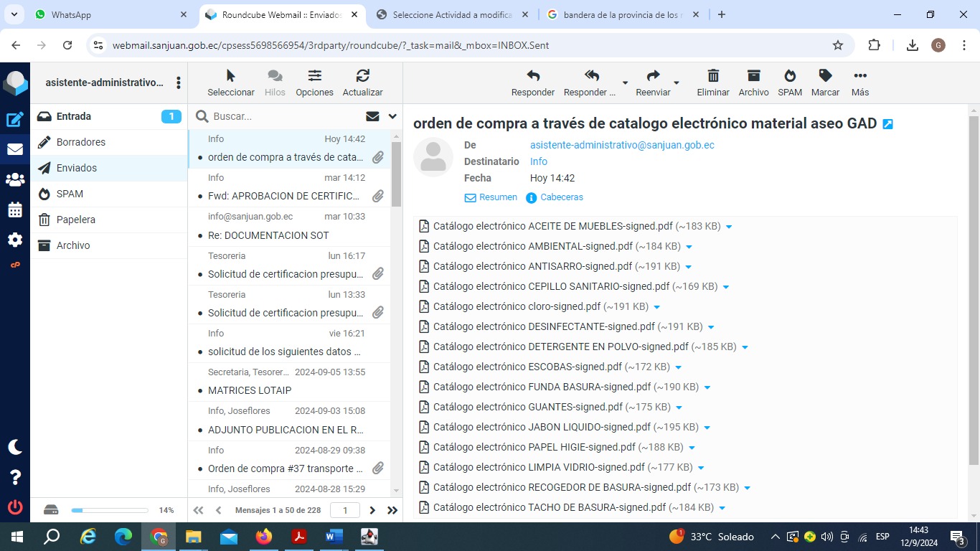This screenshot has width=980, height=551.
Task: Click the Reenviar forward icon
Action: pyautogui.click(x=653, y=76)
